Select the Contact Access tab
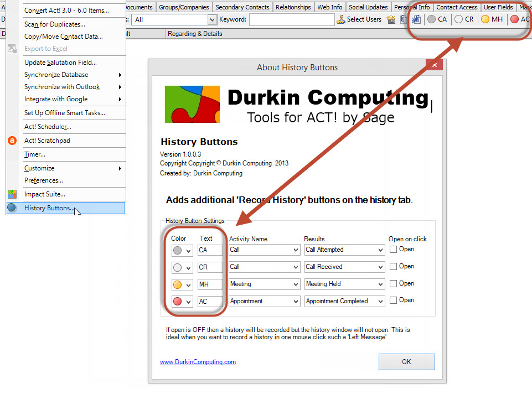 tap(457, 7)
